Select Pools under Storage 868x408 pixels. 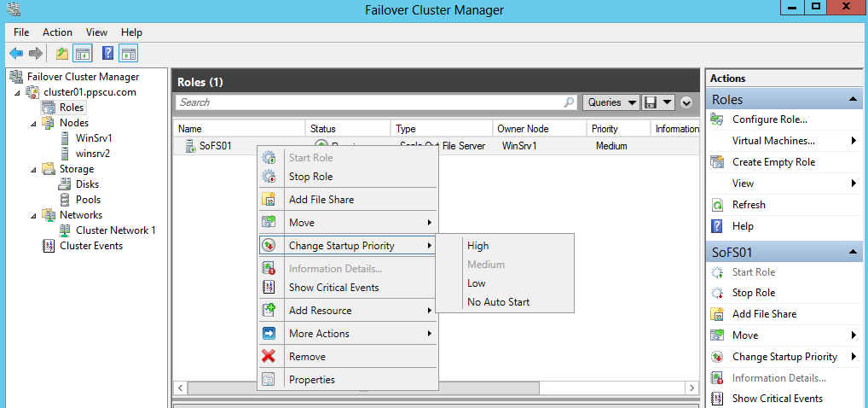point(88,200)
